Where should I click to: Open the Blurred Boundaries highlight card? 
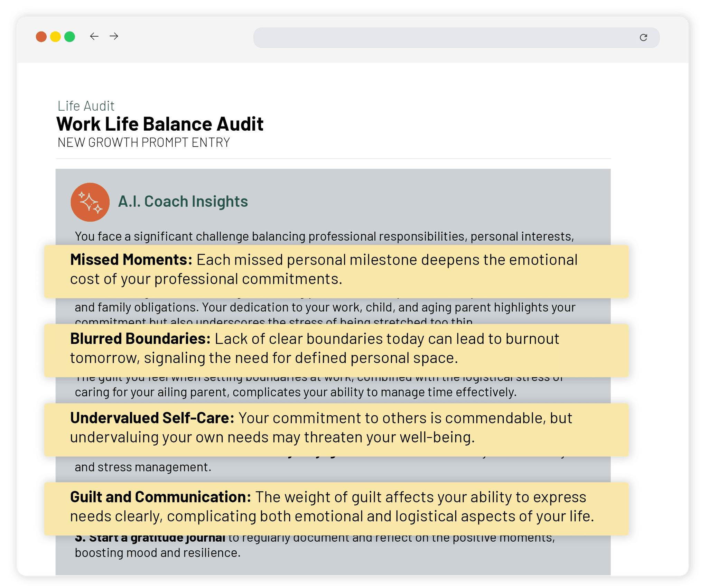[x=336, y=350]
